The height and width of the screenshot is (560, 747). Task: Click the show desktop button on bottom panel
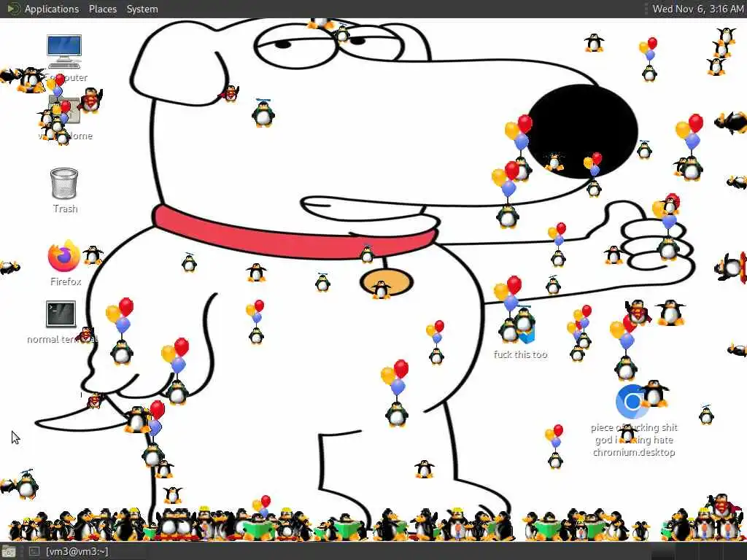(9, 552)
